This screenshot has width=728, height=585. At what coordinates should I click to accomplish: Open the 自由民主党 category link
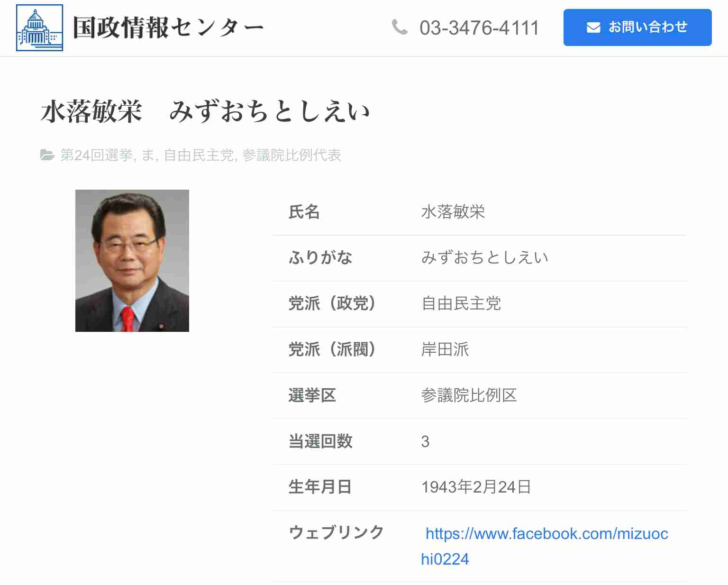click(x=199, y=155)
